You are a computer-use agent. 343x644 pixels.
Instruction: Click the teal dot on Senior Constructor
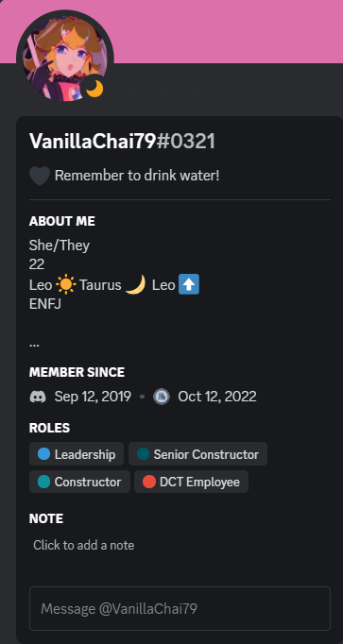[143, 454]
